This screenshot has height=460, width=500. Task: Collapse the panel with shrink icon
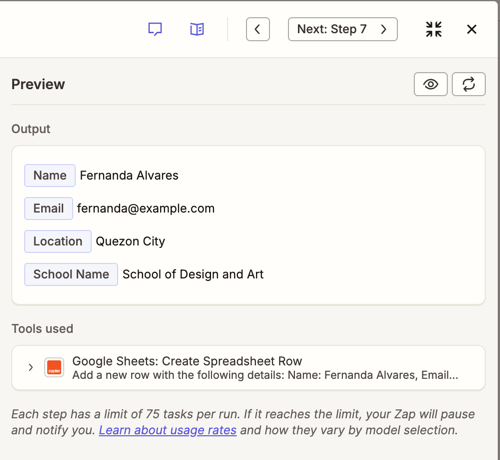pyautogui.click(x=434, y=29)
